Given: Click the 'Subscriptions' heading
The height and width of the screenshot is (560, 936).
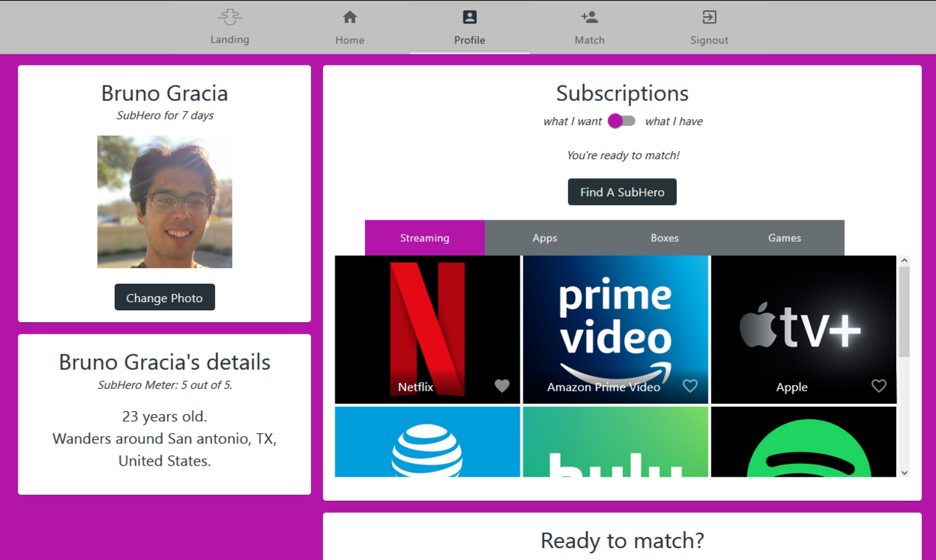Looking at the screenshot, I should click(x=622, y=94).
